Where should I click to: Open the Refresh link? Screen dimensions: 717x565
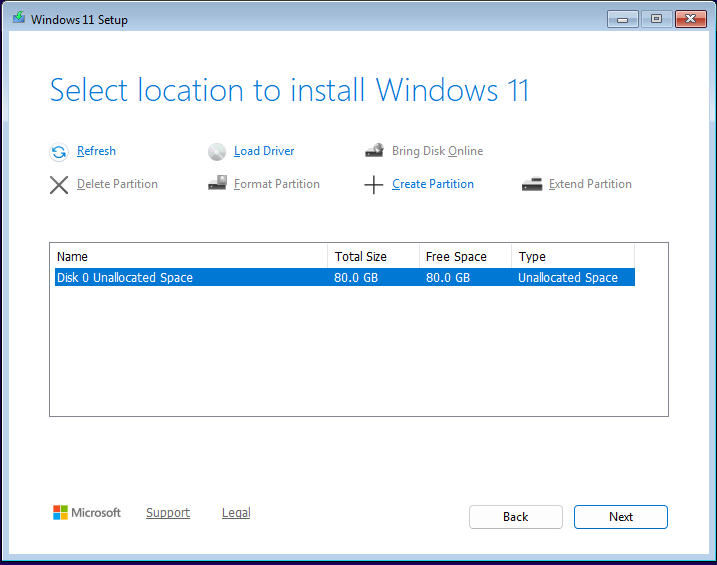tap(96, 151)
